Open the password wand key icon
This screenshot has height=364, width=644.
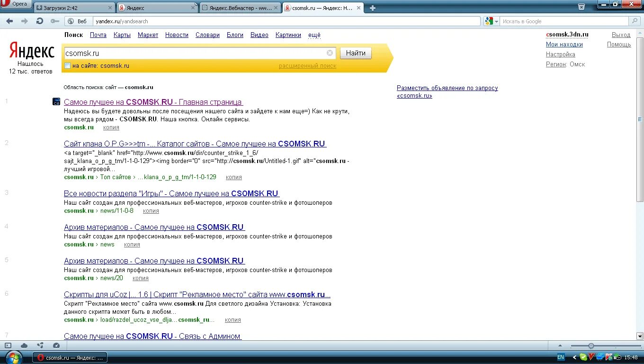(x=55, y=21)
